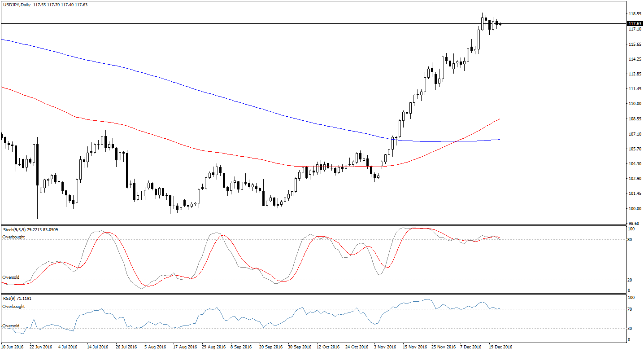Select the 80 level on Stochastic scale
Screen dimensions: 644x352
(x=630, y=239)
